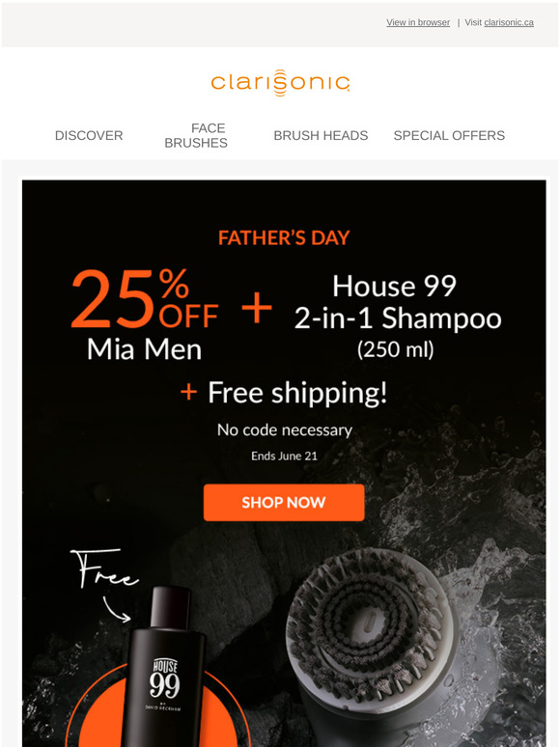The image size is (560, 747).
Task: Click the 25% OFF promotional text
Action: 145,299
